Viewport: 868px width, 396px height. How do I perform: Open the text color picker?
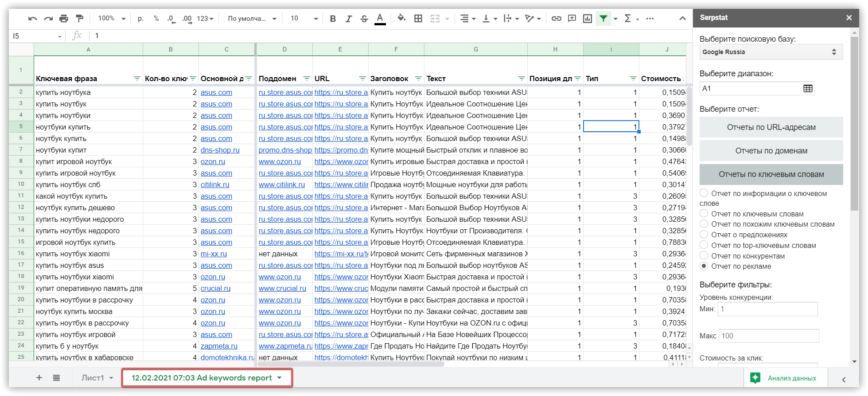(x=380, y=19)
